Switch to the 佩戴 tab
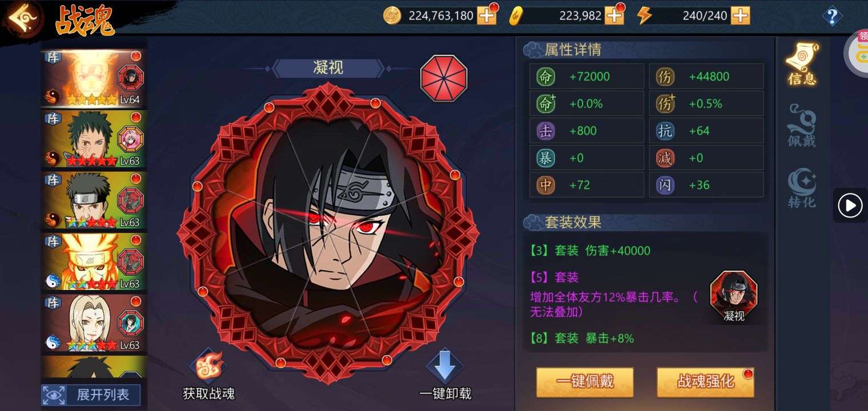The width and height of the screenshot is (868, 411). (802, 126)
